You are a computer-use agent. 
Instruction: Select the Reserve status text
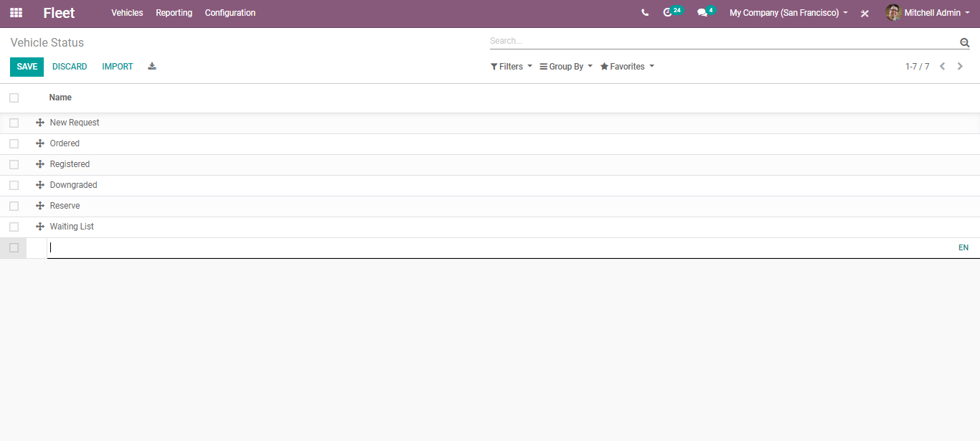point(65,206)
